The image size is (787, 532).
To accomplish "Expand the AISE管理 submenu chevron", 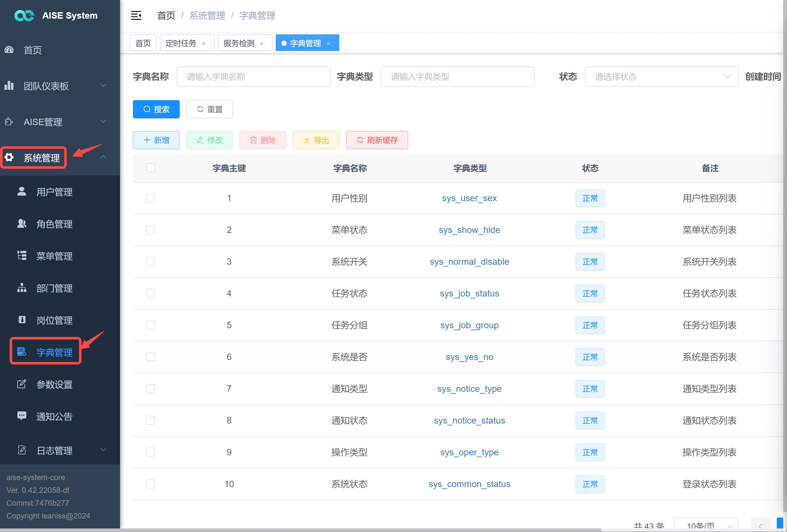I will 103,121.
